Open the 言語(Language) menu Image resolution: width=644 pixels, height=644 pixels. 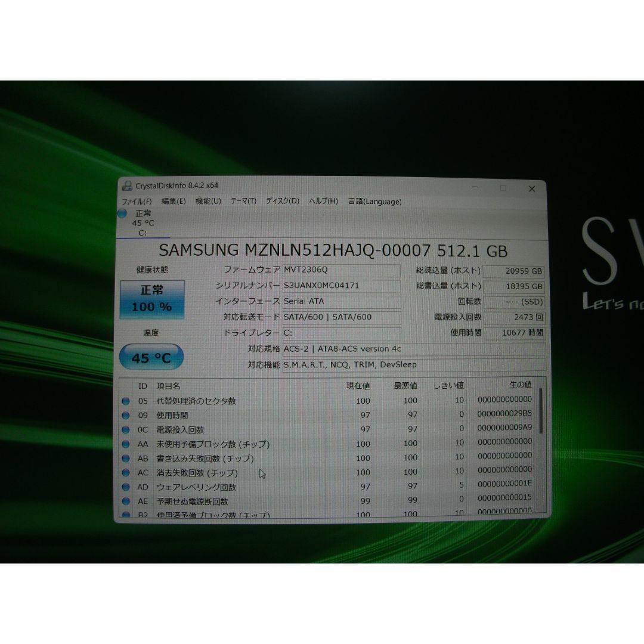[x=375, y=202]
